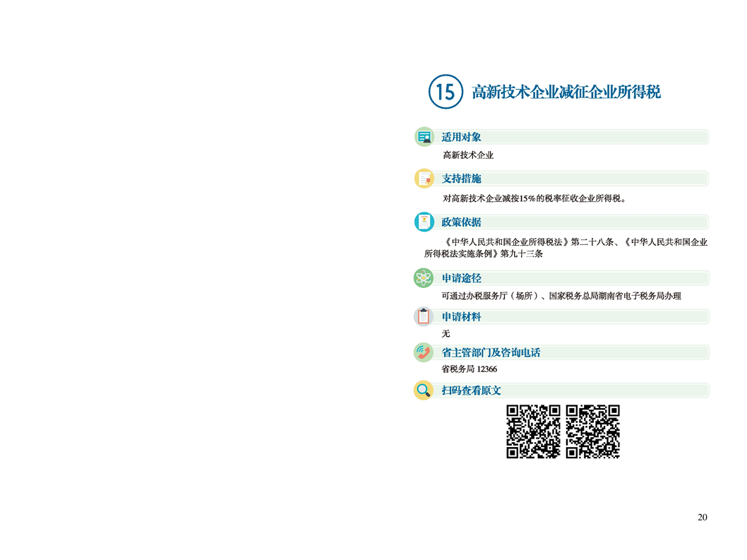The height and width of the screenshot is (560, 747).
Task: Click the 适用对象 section icon
Action: 424,137
